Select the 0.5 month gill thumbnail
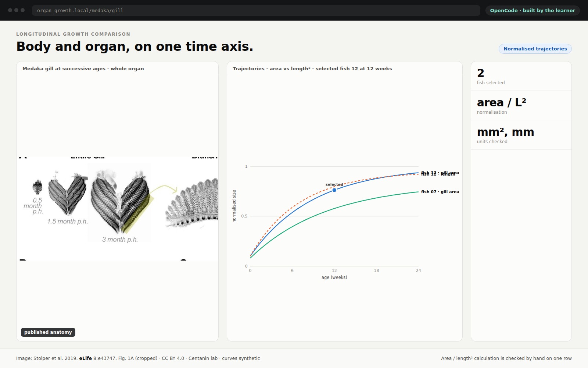Viewport: 588px width, 368px height. coord(37,187)
